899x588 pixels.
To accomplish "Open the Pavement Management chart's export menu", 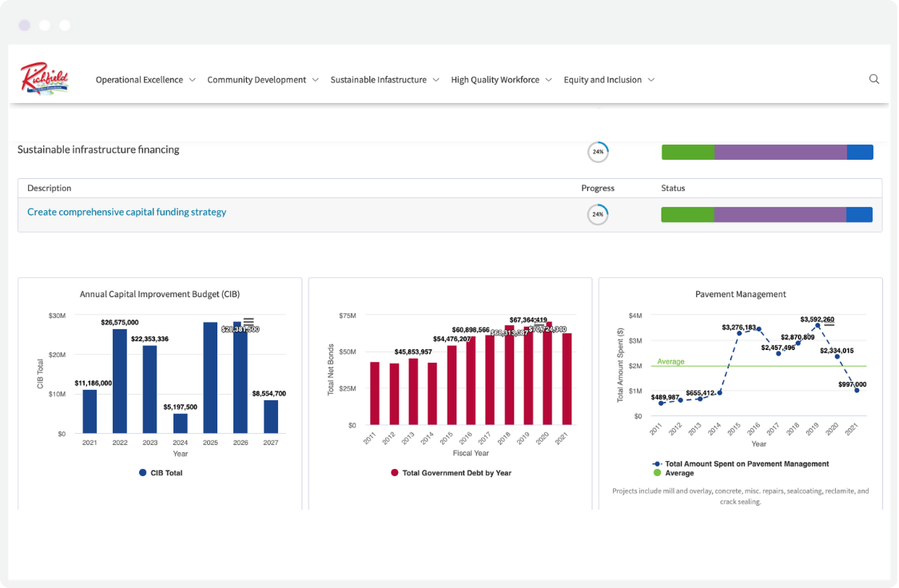I will click(x=830, y=324).
